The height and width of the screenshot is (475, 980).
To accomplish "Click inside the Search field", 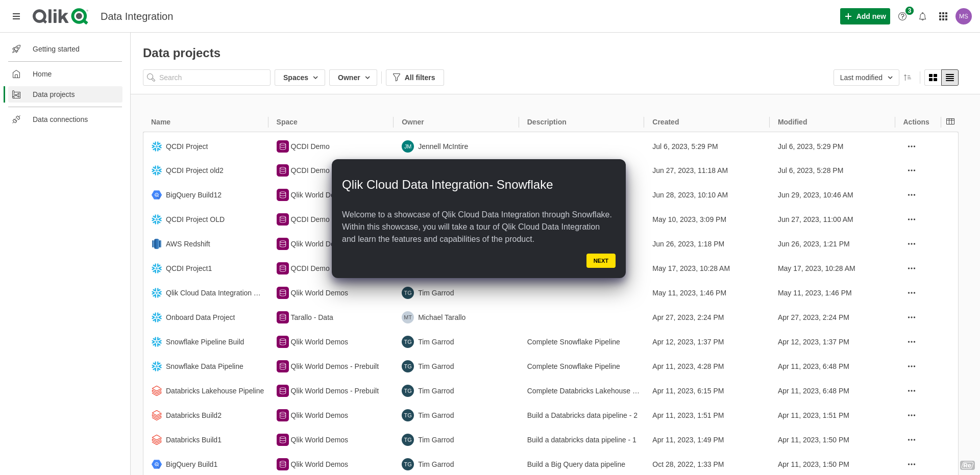I will [x=206, y=78].
